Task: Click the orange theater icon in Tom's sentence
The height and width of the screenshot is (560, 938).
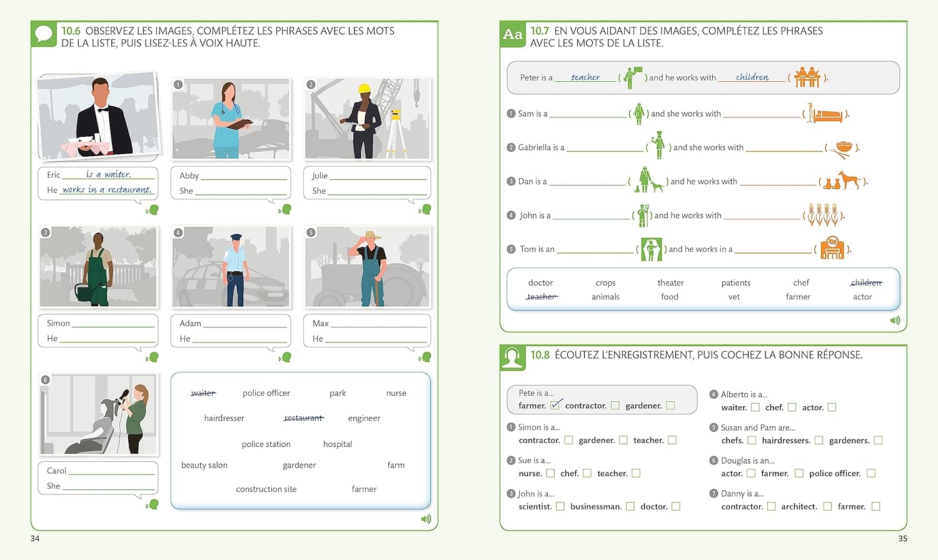Action: (832, 248)
